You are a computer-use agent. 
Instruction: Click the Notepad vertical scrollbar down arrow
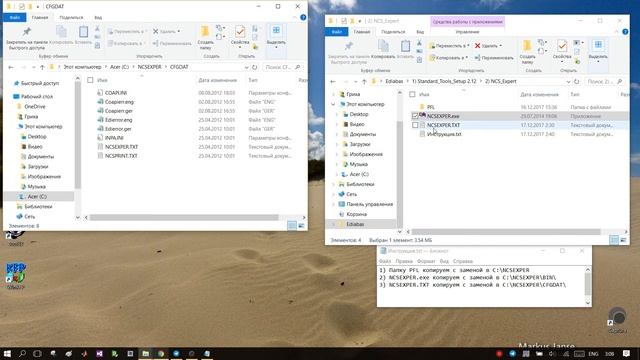(x=588, y=303)
